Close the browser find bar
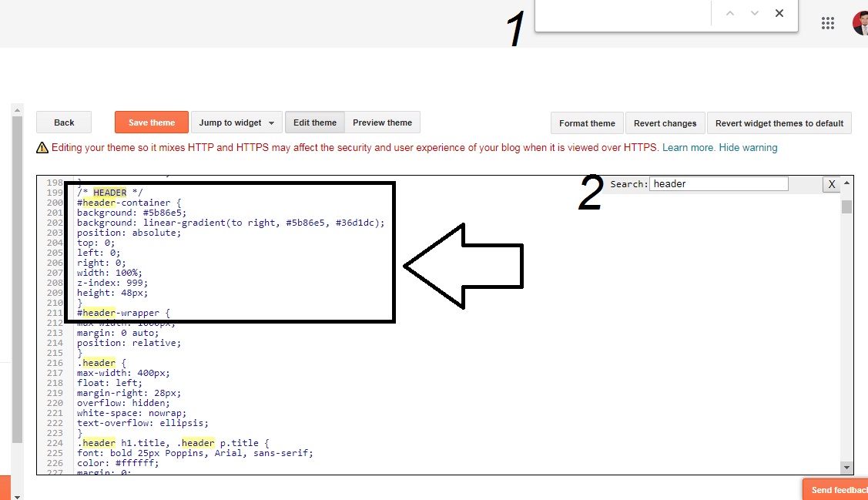Image resolution: width=868 pixels, height=500 pixels. 779,12
